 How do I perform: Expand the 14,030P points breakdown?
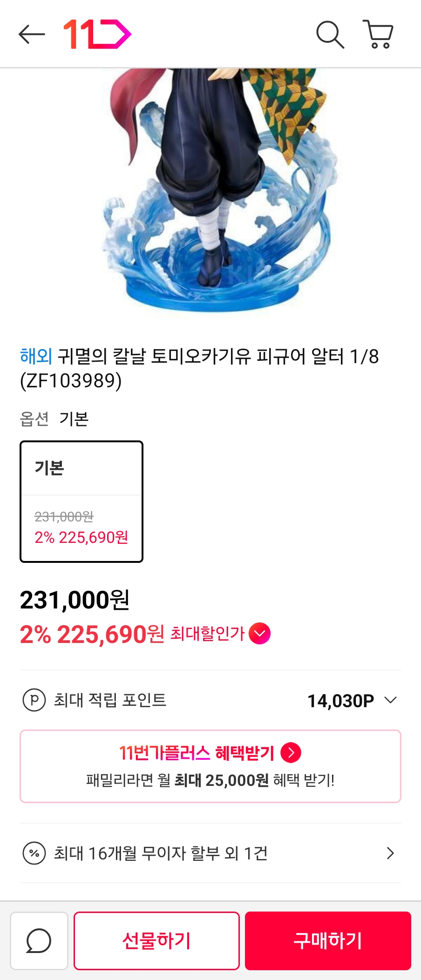(x=390, y=700)
